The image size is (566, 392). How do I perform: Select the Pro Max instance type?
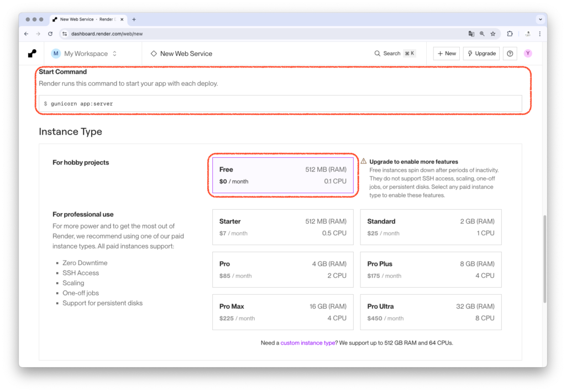(283, 312)
